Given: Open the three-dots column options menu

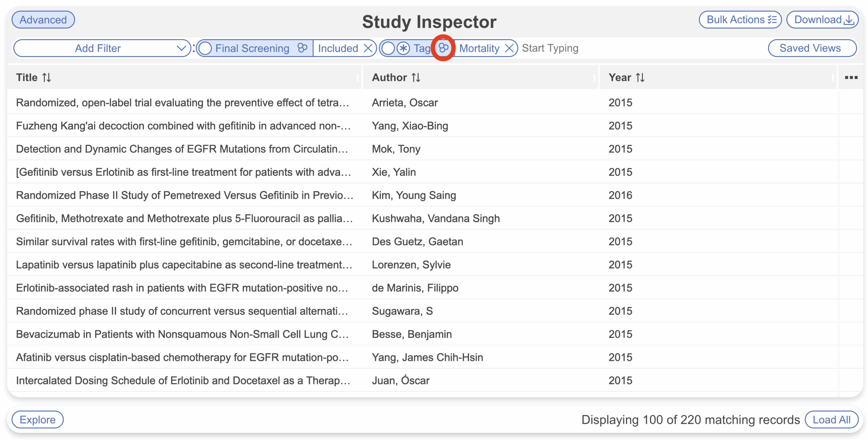Looking at the screenshot, I should pos(851,78).
